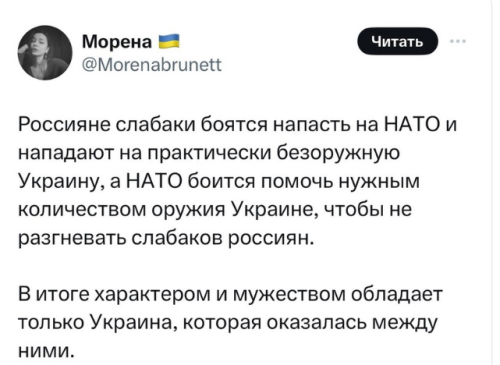Click Морена's round profile avatar

pyautogui.click(x=45, y=53)
